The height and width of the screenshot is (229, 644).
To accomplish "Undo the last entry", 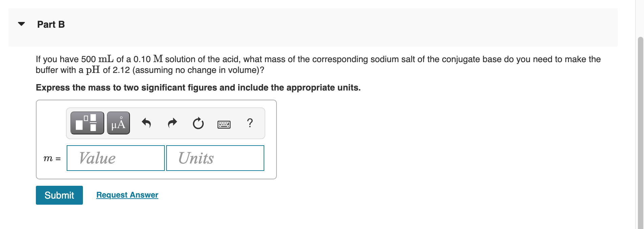I will coord(146,123).
